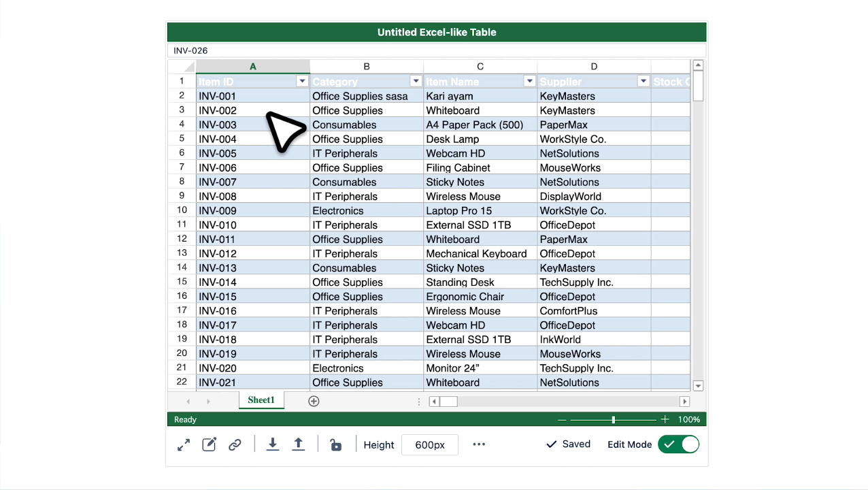Click the edit pencil icon in toolbar
Image resolution: width=868 pixels, height=490 pixels.
(x=210, y=445)
